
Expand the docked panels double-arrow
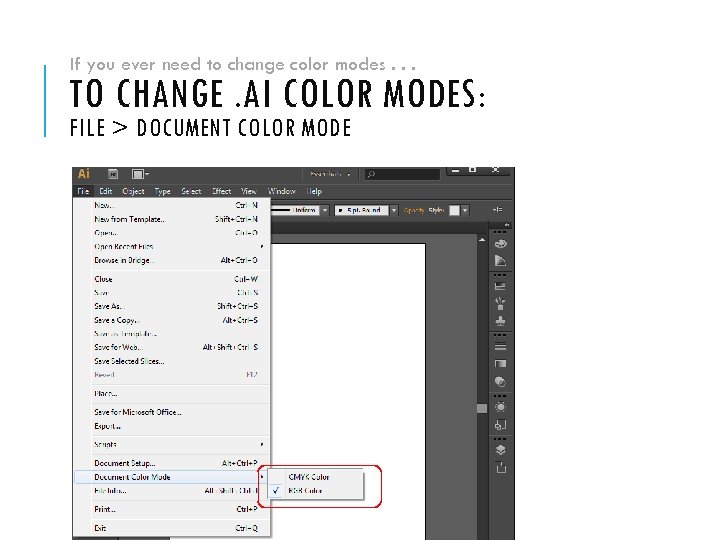coord(506,225)
